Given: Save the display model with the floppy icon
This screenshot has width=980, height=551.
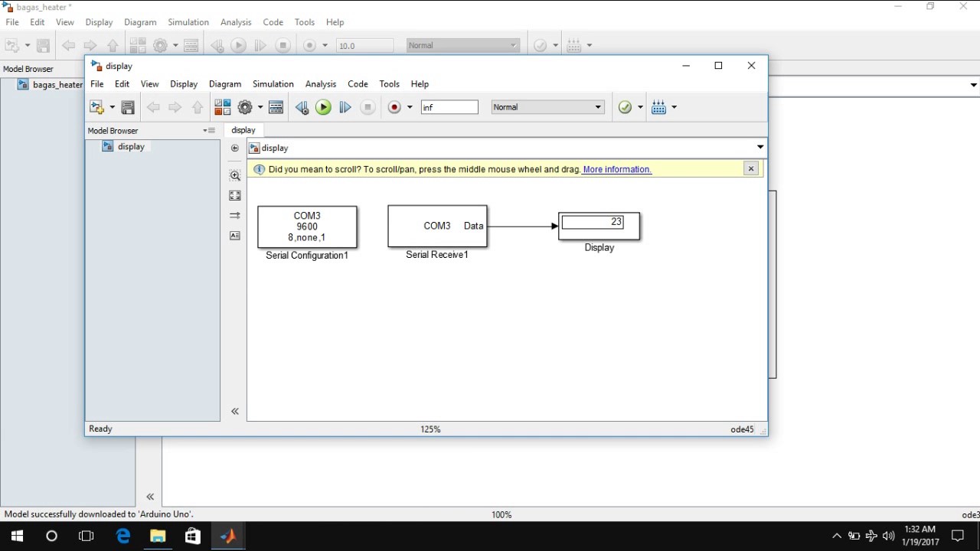Looking at the screenshot, I should (x=128, y=107).
